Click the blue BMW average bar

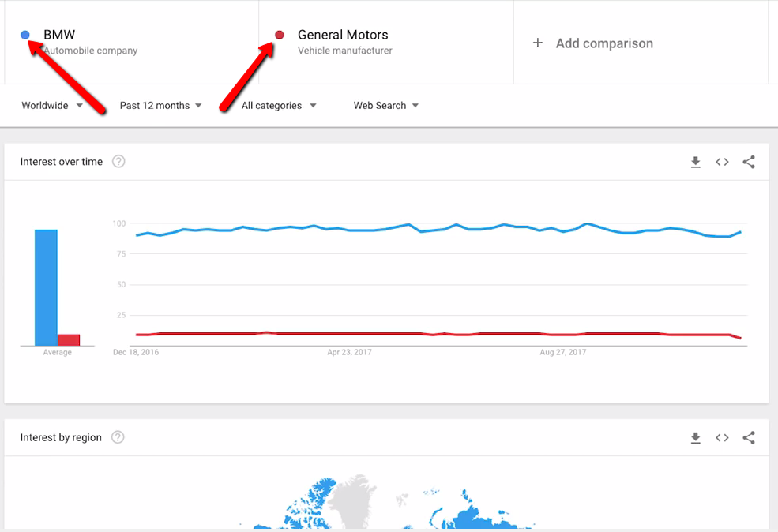tap(46, 287)
